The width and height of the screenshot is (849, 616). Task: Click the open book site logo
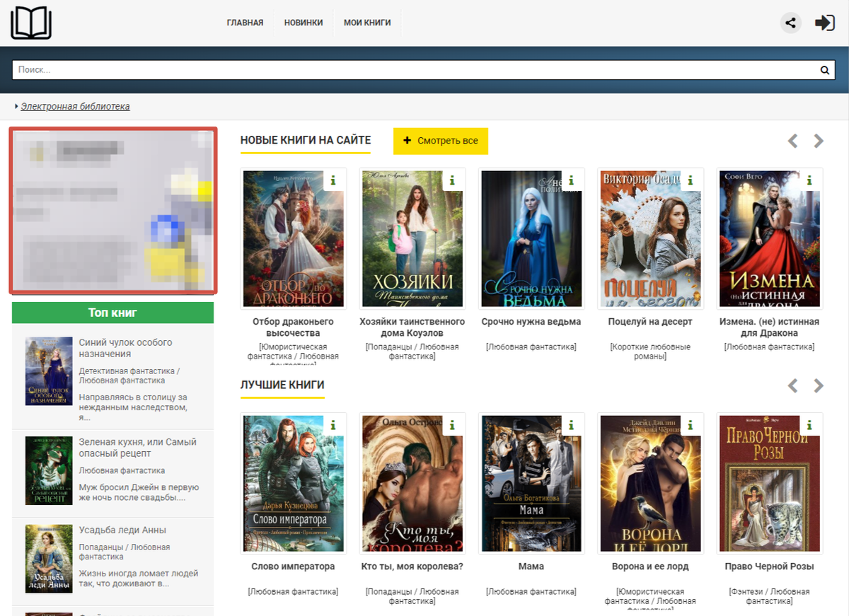point(31,23)
